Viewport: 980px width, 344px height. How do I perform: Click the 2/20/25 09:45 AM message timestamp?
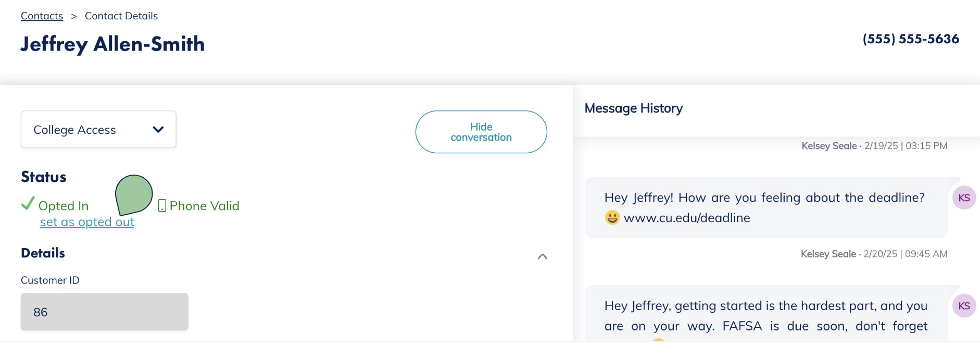pyautogui.click(x=905, y=254)
